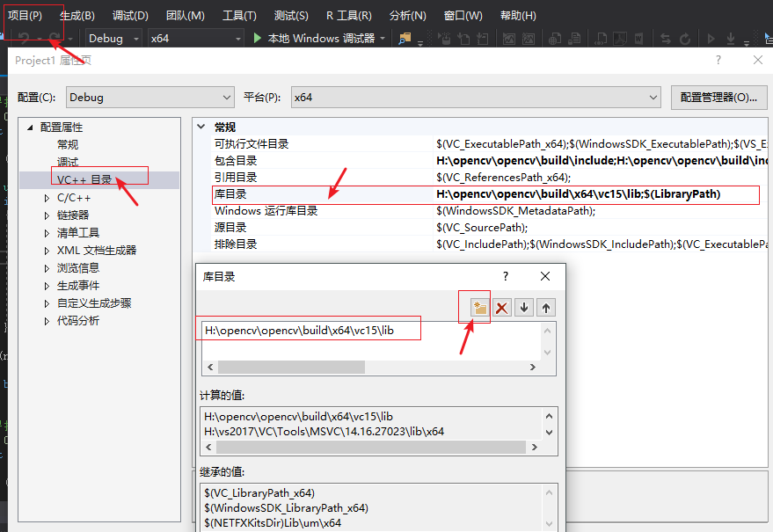Click the new folder line icon in 库目录 dialog
This screenshot has width=773, height=532.
click(x=478, y=308)
